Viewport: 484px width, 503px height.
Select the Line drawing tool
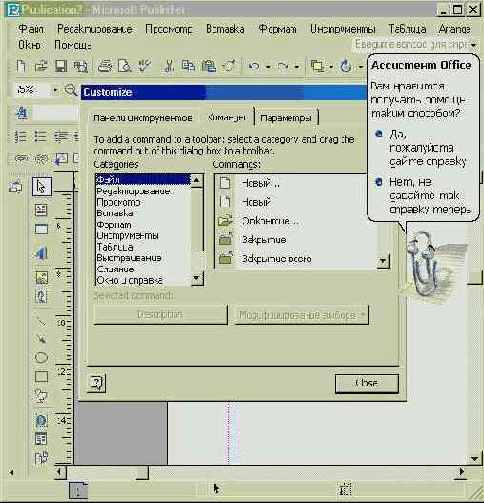[41, 322]
